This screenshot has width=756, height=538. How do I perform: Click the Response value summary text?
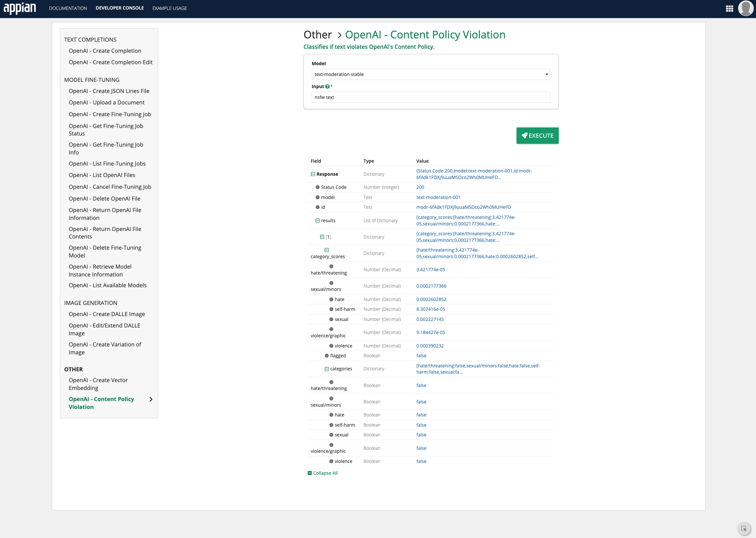coord(474,174)
